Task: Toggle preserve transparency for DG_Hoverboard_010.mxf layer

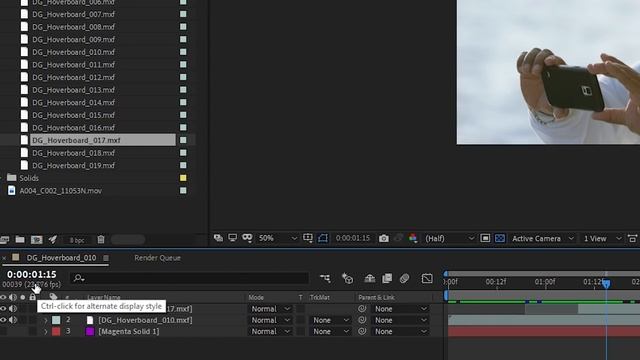Action: [x=301, y=320]
